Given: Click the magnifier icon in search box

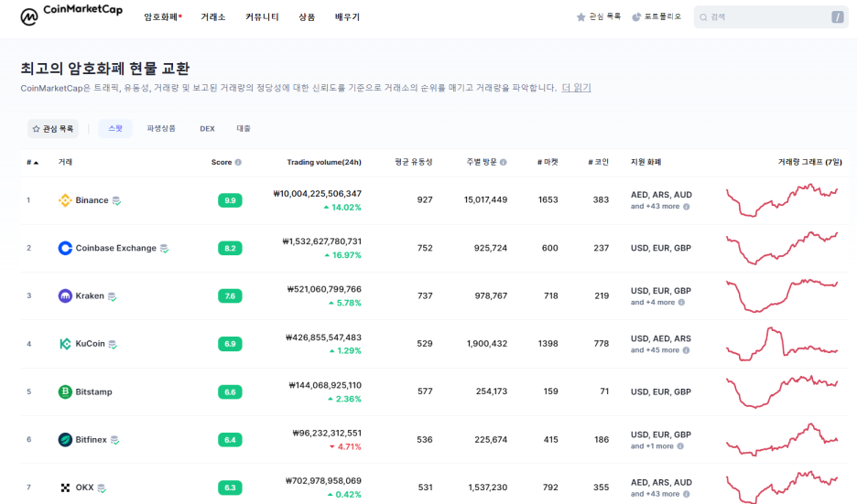Looking at the screenshot, I should click(x=703, y=17).
